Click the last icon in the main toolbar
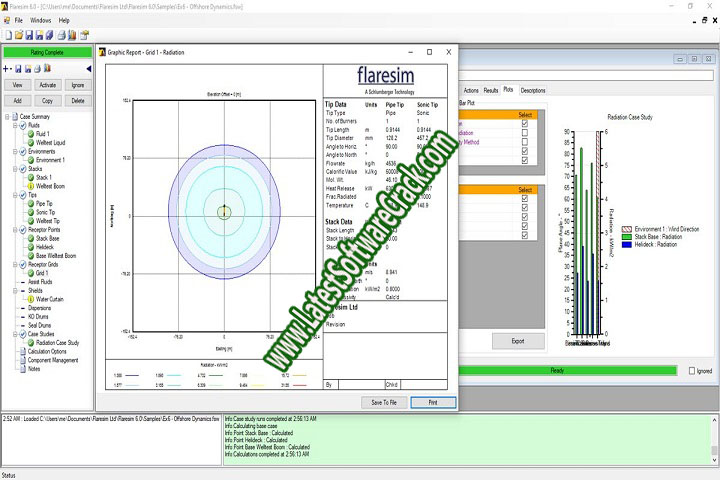The height and width of the screenshot is (480, 720). 84,35
